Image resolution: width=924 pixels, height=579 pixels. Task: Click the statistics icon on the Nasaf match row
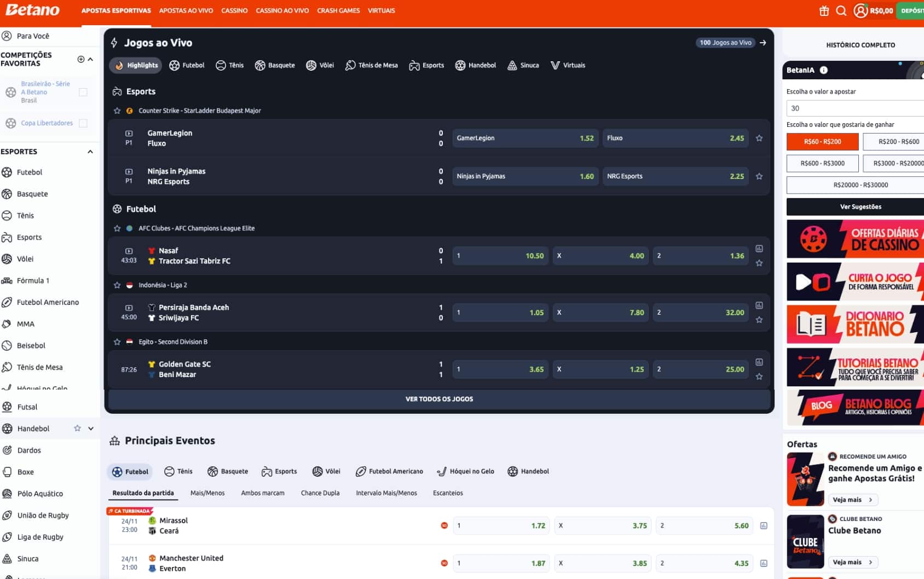(759, 248)
